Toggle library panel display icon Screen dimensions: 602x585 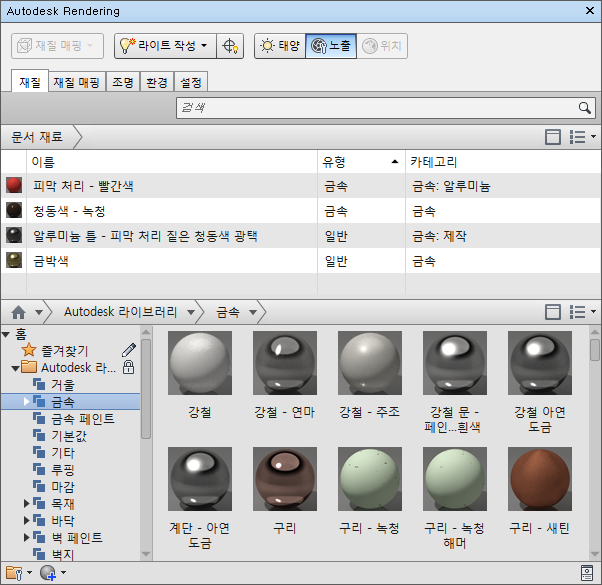553,312
